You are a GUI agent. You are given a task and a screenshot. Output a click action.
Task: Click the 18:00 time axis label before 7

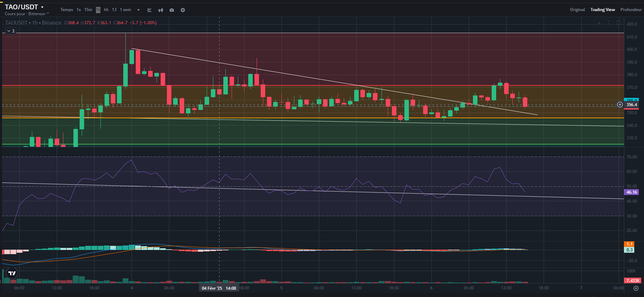pyautogui.click(x=544, y=288)
